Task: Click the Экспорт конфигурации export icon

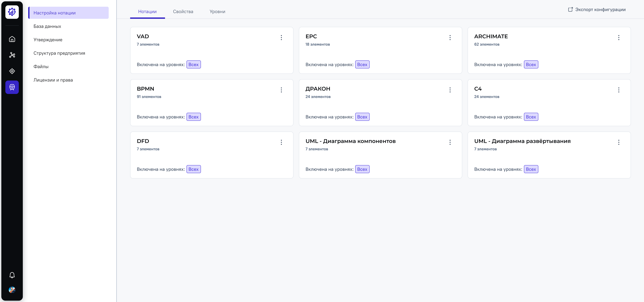Action: coord(570,10)
